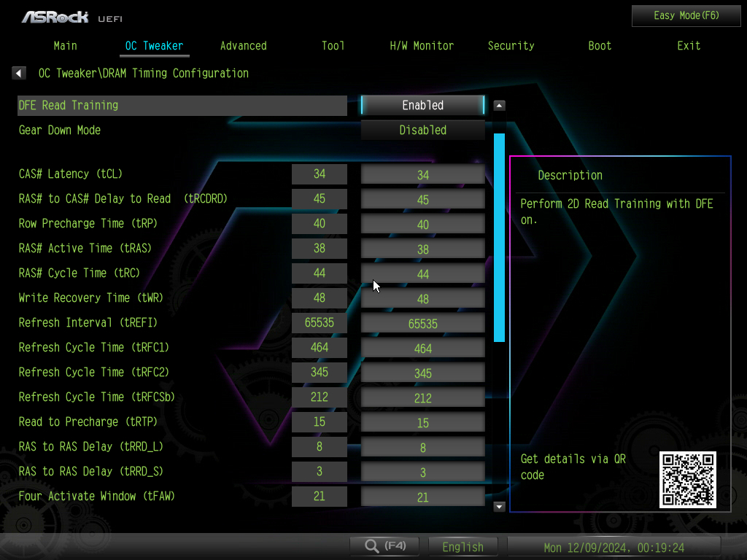The height and width of the screenshot is (560, 747).
Task: Click the OC Tweaker\DRAM Timing Configuration breadcrumb
Action: pos(144,74)
